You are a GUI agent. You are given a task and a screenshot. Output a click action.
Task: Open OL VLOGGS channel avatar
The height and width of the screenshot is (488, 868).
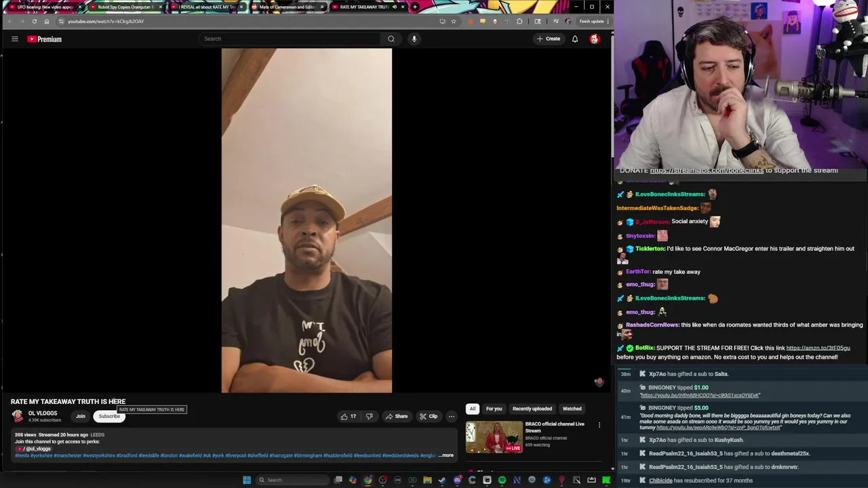coord(18,416)
